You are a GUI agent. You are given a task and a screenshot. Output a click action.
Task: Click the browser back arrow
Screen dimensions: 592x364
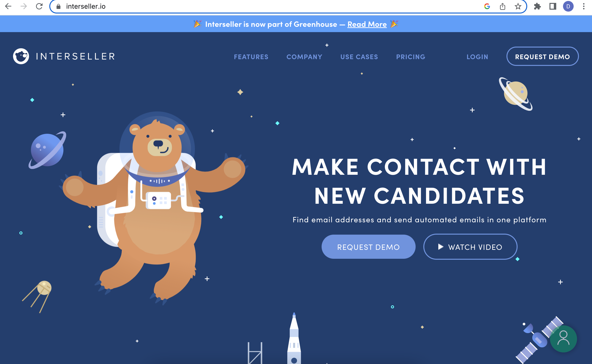[x=8, y=6]
